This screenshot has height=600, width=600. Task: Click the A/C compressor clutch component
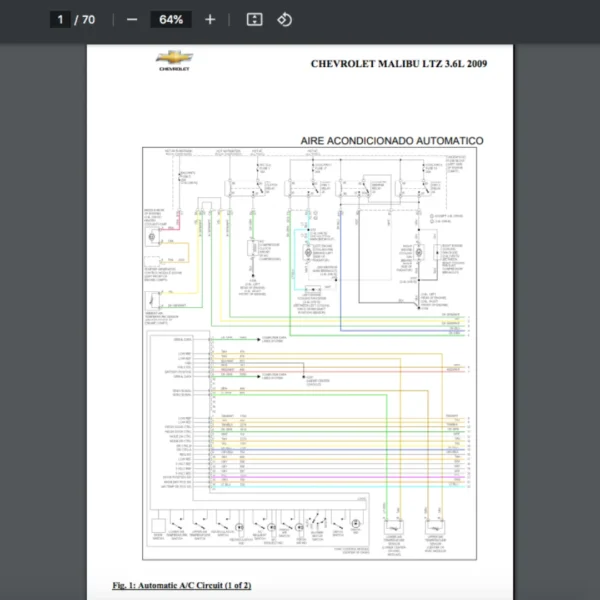pos(252,247)
